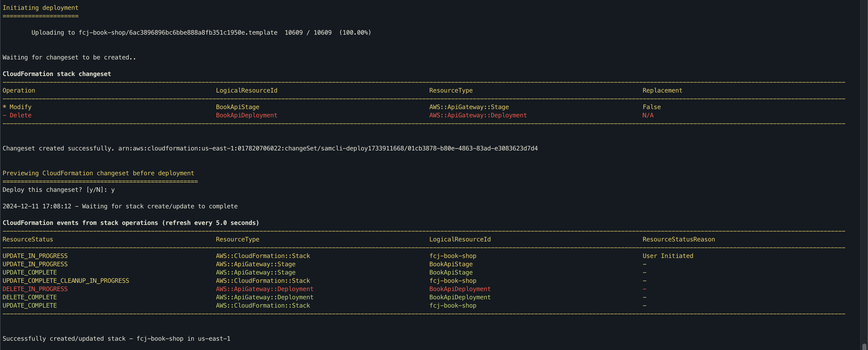
Task: Click the 'DELETE_COMPLETE' status
Action: 30,297
